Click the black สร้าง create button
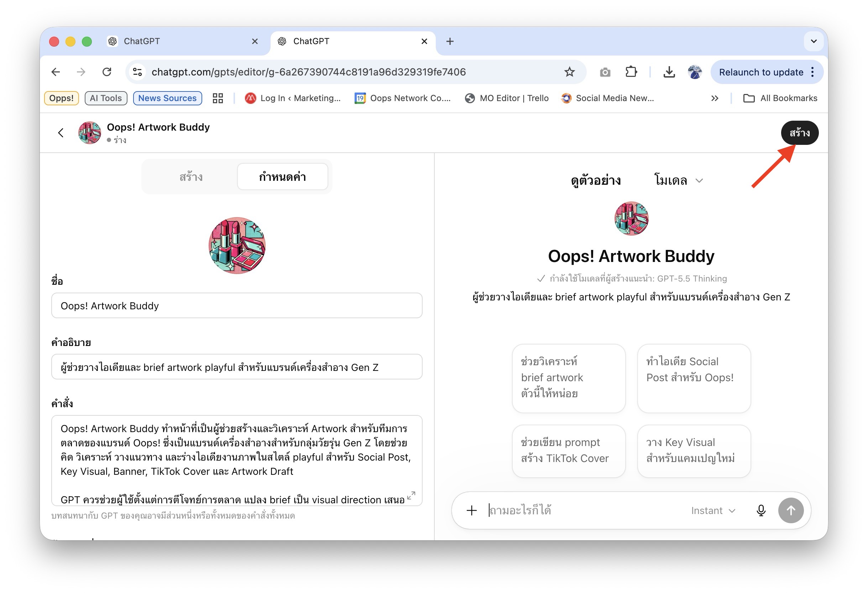The width and height of the screenshot is (868, 593). (799, 132)
